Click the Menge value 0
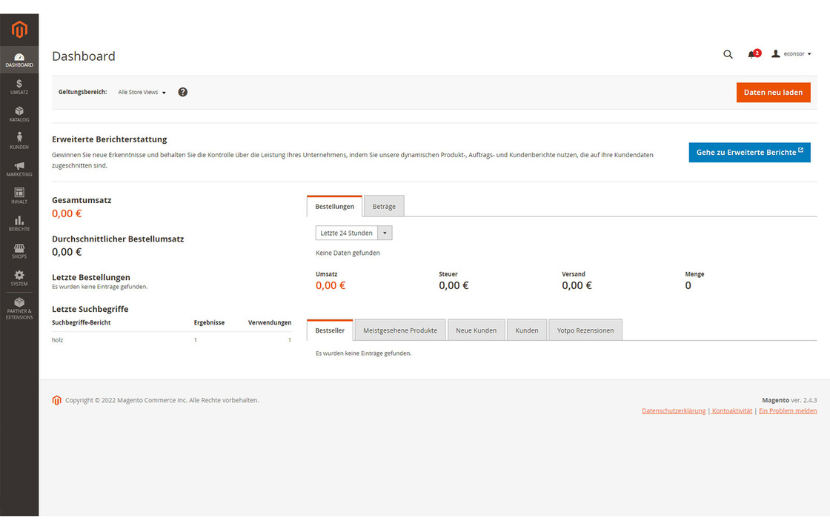This screenshot has height=530, width=830. tap(688, 285)
